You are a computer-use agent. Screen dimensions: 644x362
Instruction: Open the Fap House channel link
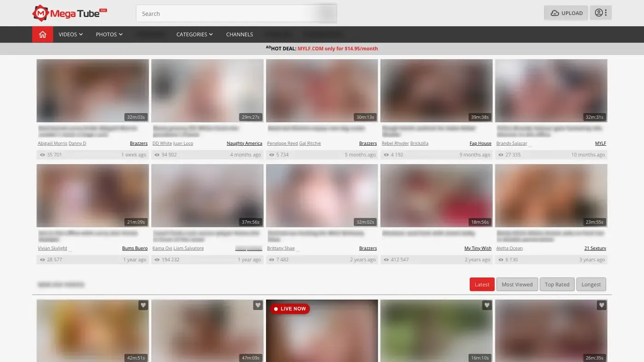tap(480, 143)
